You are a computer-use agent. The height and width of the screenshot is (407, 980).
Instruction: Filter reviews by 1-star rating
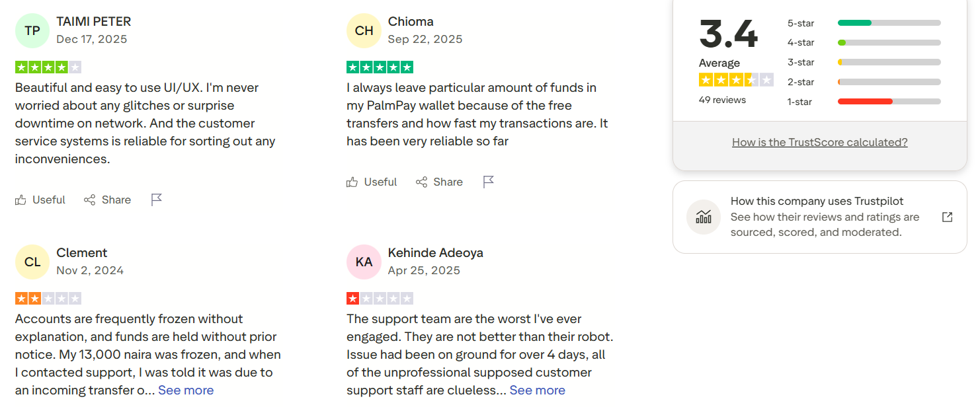[x=889, y=102]
